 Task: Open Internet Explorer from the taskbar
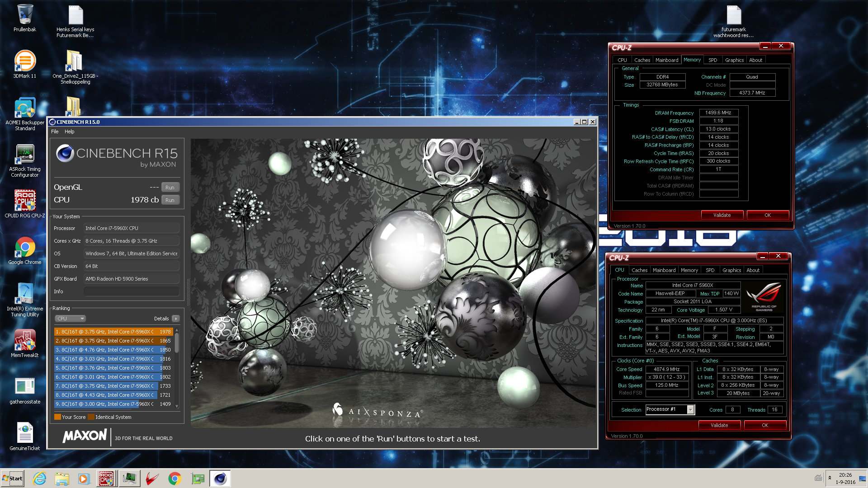[40, 479]
